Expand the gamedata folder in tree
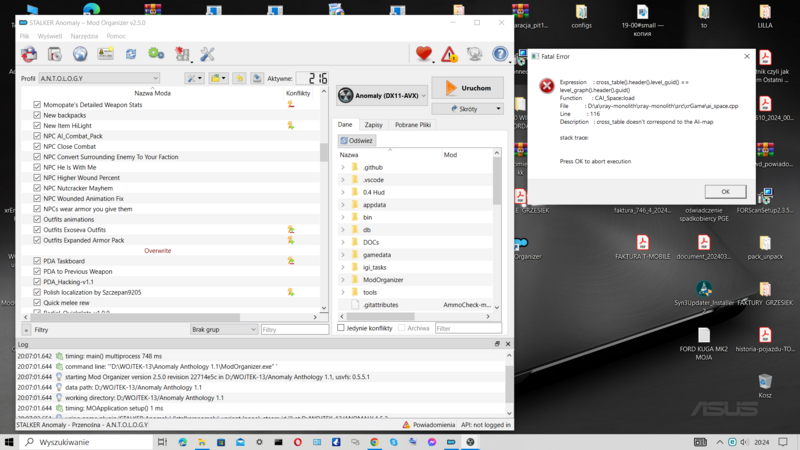This screenshot has width=800, height=450. tap(343, 255)
